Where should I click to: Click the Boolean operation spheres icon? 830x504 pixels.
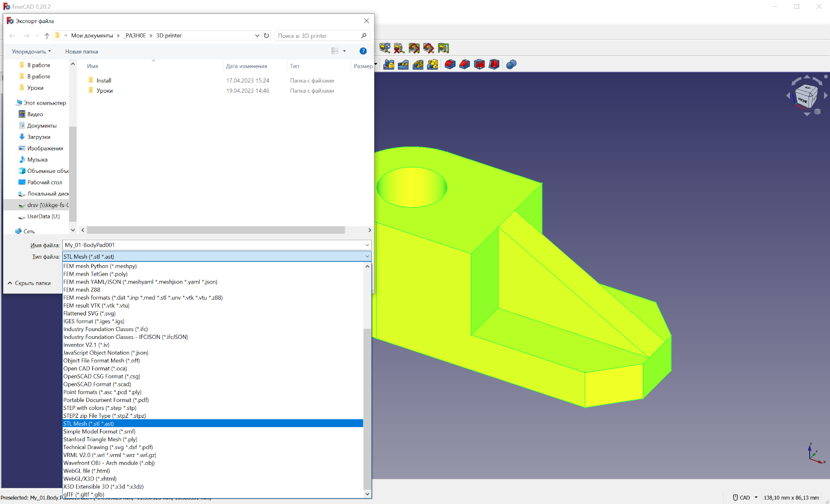click(x=511, y=65)
